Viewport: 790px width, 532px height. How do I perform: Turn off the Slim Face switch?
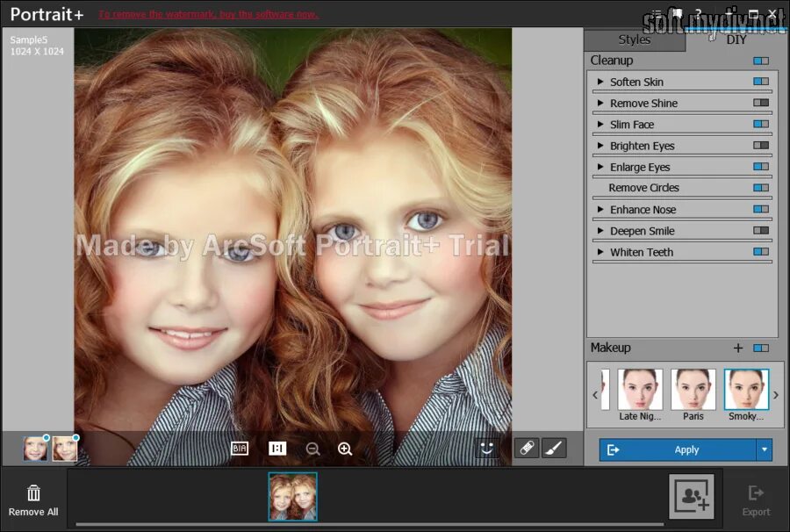click(x=761, y=124)
